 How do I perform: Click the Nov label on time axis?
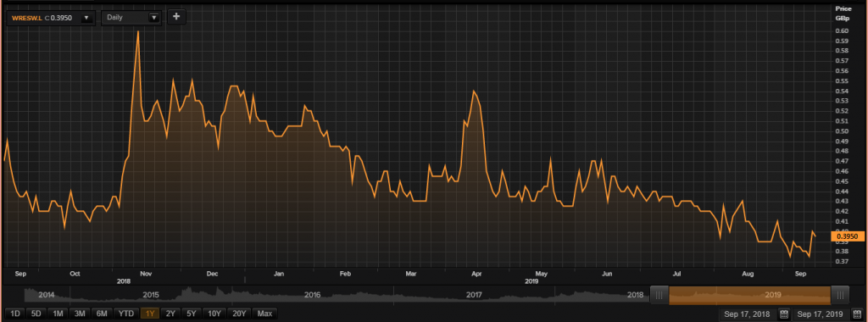[147, 274]
